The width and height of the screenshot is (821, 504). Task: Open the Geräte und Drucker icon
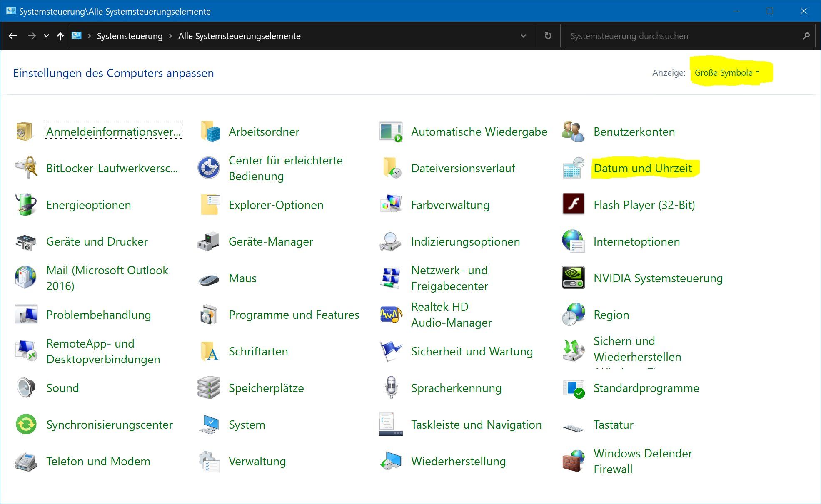[x=26, y=242]
